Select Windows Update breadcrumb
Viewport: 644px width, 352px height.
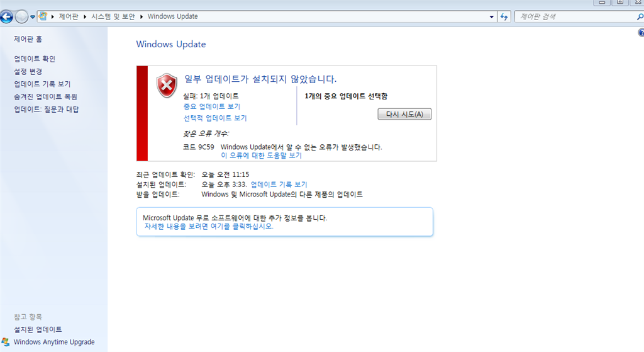pos(172,16)
